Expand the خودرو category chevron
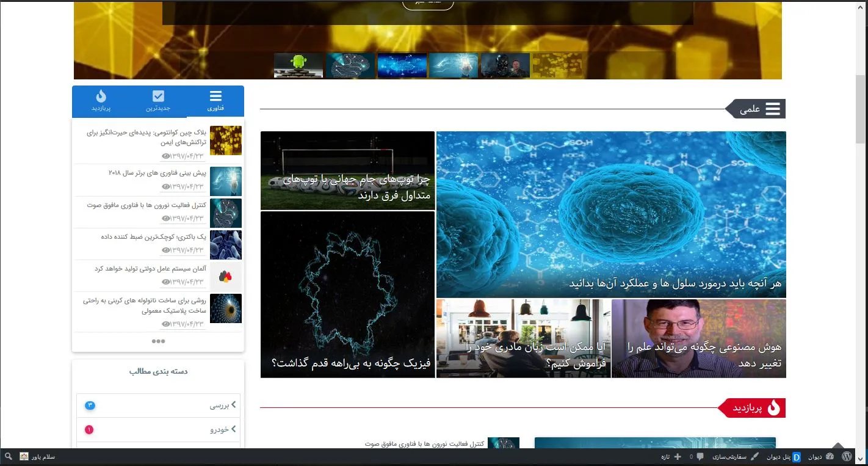The image size is (868, 466). (233, 429)
